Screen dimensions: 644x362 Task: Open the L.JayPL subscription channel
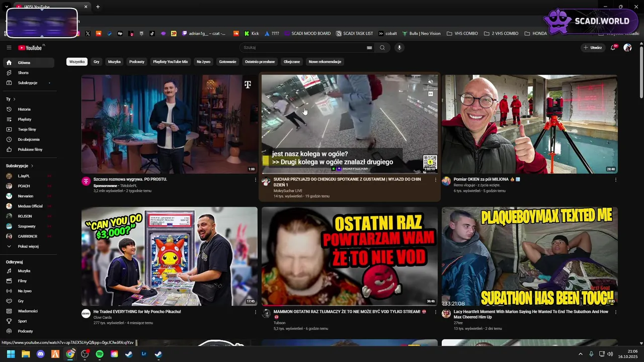[28, 176]
